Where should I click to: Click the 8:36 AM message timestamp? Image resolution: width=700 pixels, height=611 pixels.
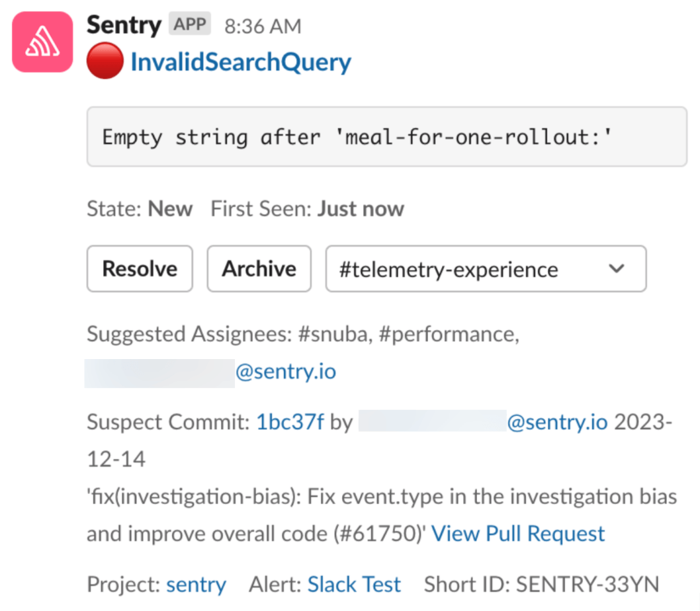[x=263, y=26]
